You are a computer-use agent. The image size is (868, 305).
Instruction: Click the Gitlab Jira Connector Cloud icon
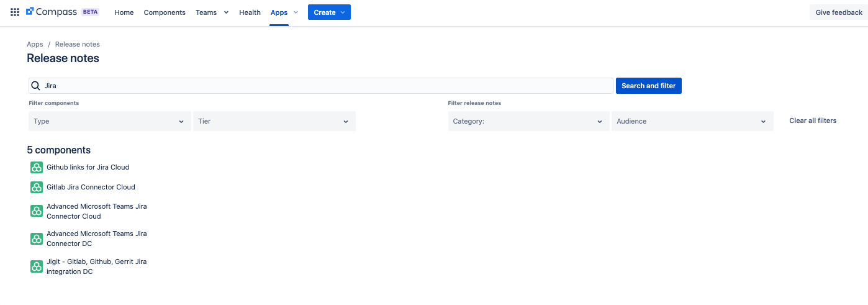pyautogui.click(x=37, y=187)
